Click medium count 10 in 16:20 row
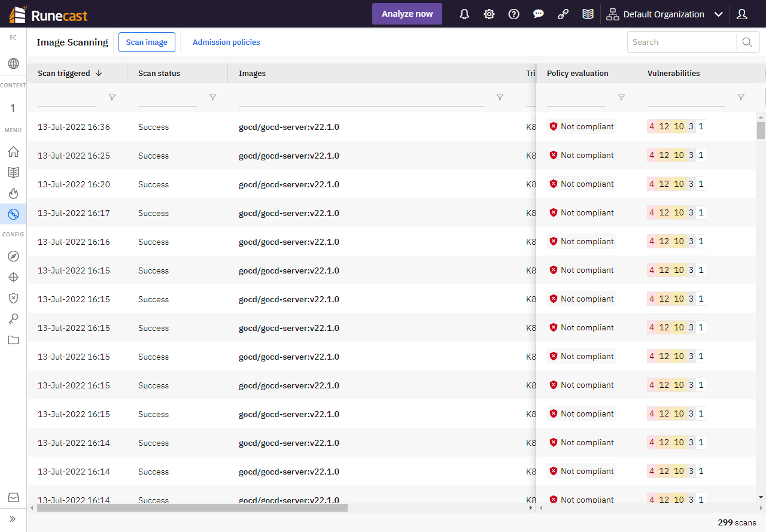766x532 pixels. [679, 184]
